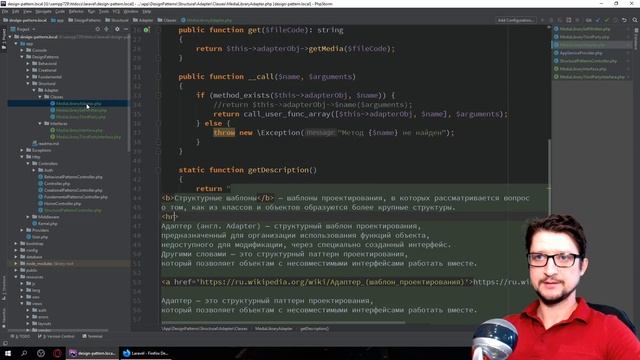Image resolution: width=640 pixels, height=360 pixels.
Task: Open the File menu
Action: pyautogui.click(x=4, y=12)
